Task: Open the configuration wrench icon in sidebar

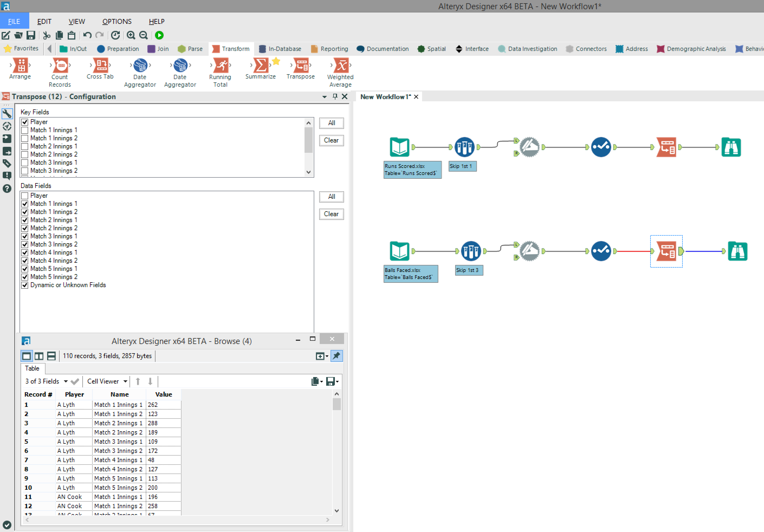Action: (7, 114)
